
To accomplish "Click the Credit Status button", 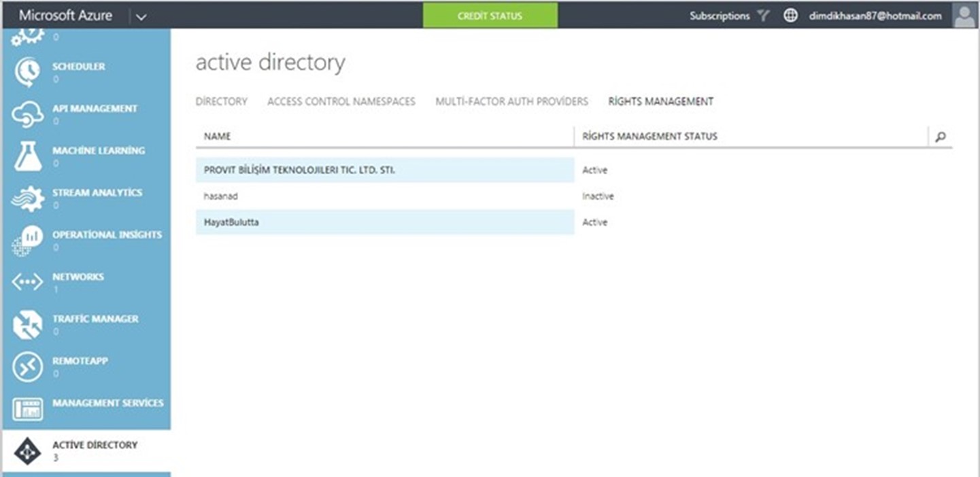I will [x=490, y=16].
